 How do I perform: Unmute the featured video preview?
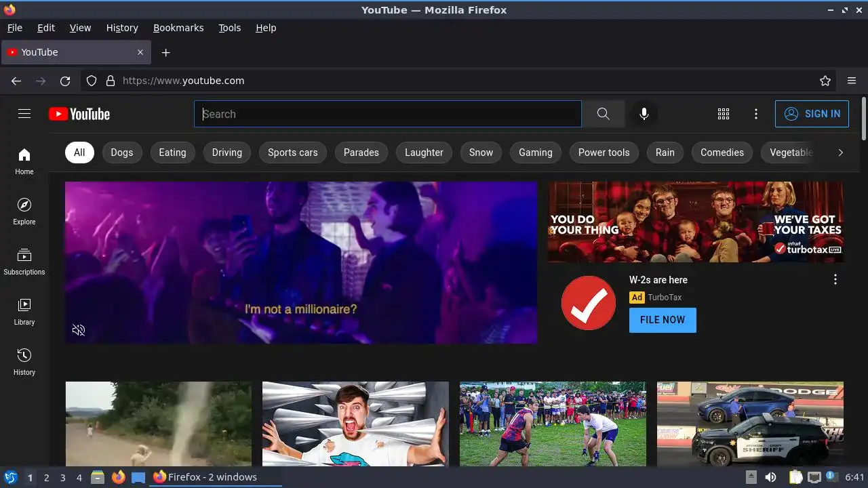[x=79, y=330]
